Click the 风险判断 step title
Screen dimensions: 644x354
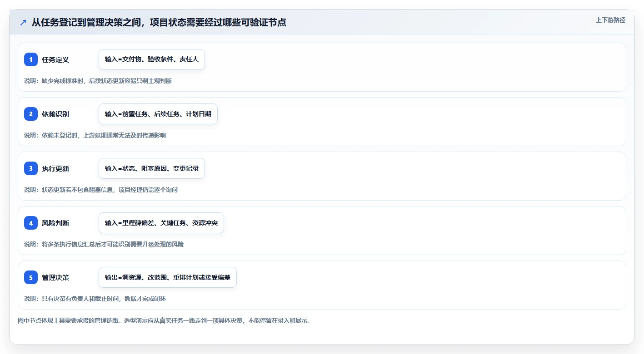click(x=55, y=223)
